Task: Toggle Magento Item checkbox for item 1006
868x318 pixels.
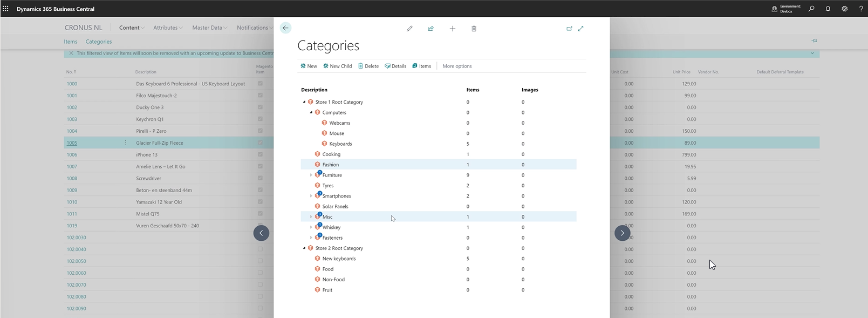Action: (260, 154)
